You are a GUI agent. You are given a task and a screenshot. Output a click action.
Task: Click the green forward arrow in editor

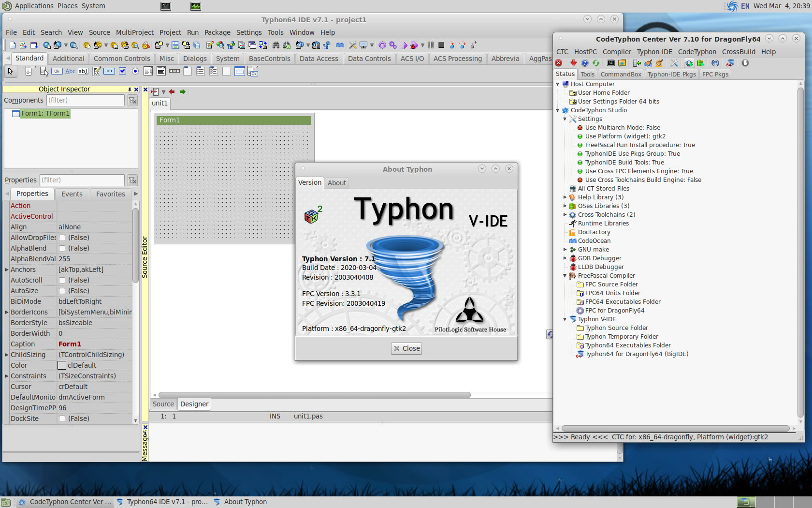click(x=182, y=91)
